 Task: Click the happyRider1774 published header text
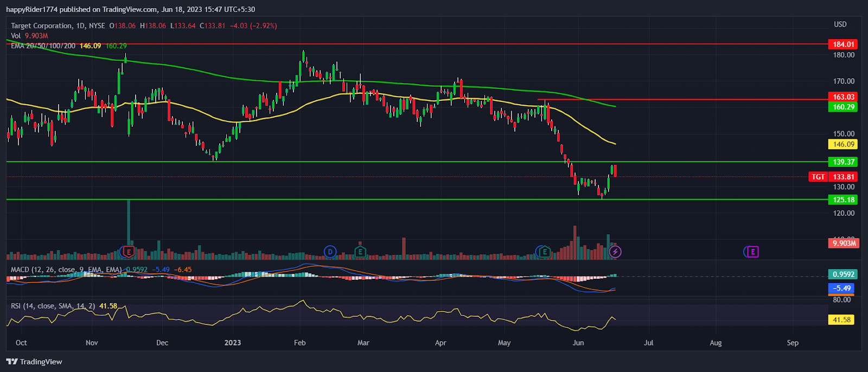point(130,9)
